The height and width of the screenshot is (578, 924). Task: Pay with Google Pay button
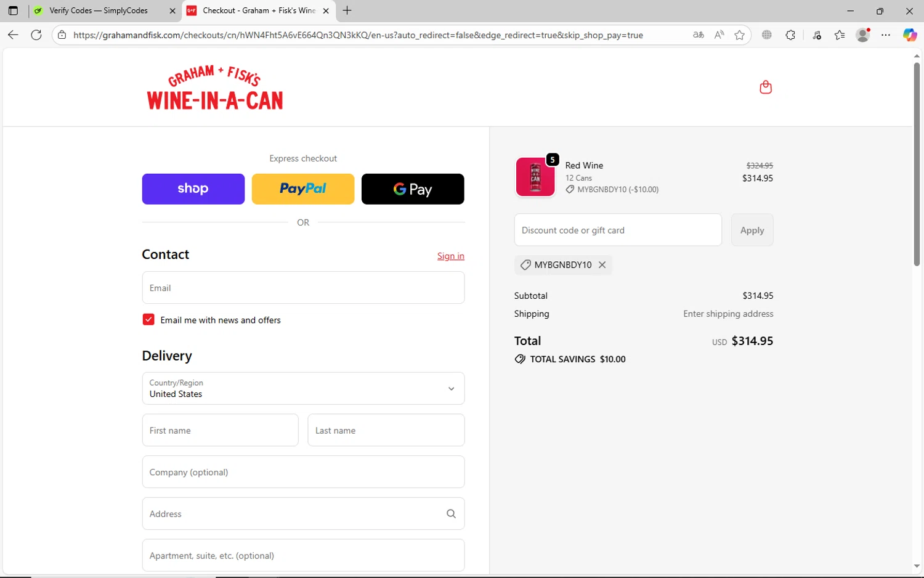413,189
